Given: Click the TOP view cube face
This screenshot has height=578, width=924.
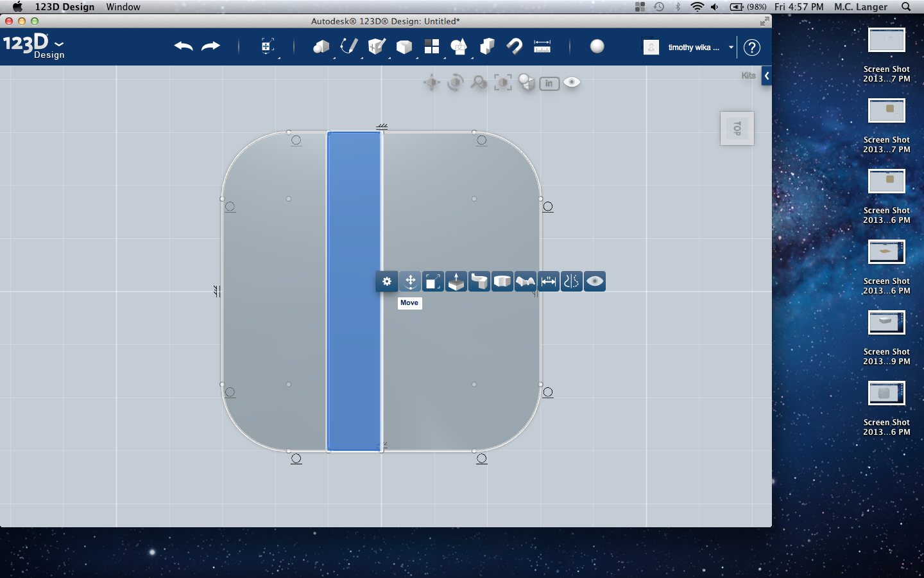Looking at the screenshot, I should click(x=737, y=128).
